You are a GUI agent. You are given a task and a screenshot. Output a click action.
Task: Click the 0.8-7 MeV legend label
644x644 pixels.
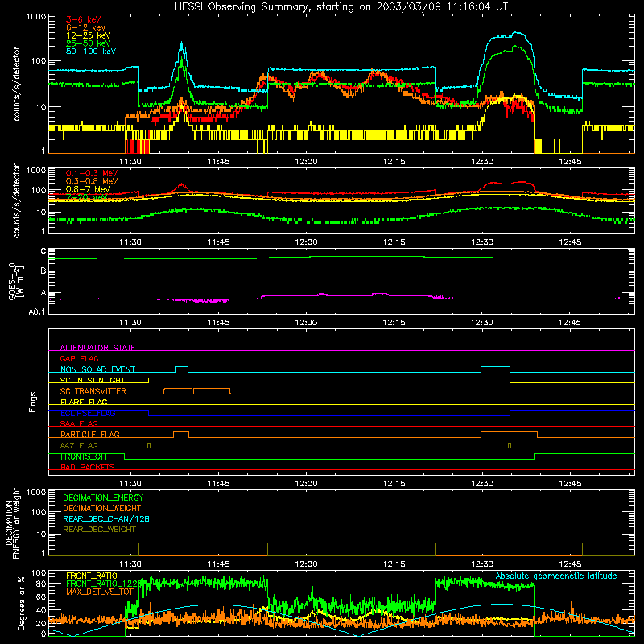(x=89, y=189)
